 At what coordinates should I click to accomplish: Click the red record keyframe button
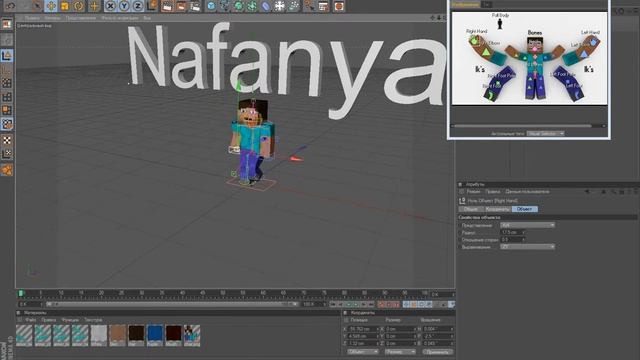[382, 304]
